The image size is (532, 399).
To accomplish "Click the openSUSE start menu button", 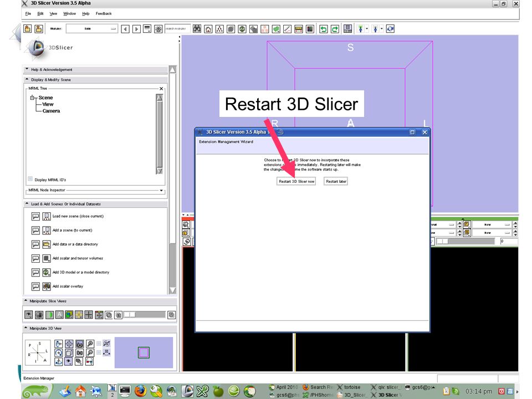I will pyautogui.click(x=37, y=391).
